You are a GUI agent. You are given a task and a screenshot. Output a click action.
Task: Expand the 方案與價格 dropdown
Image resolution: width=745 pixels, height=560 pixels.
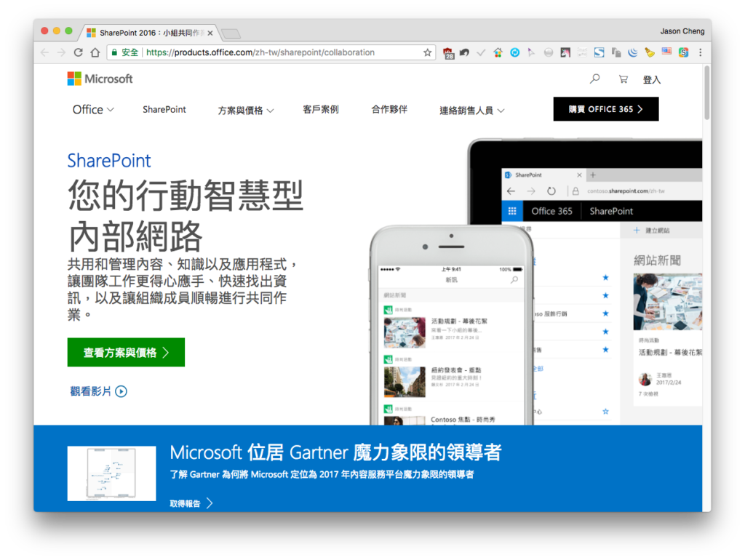click(246, 111)
